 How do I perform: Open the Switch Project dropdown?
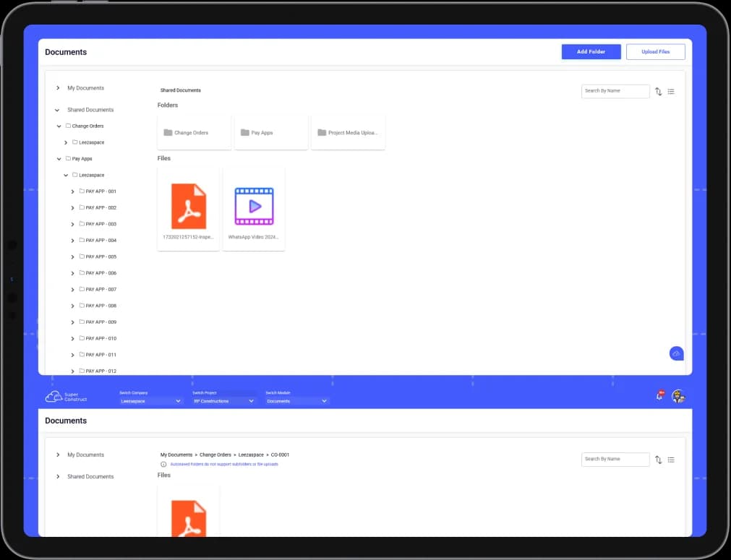pos(223,400)
